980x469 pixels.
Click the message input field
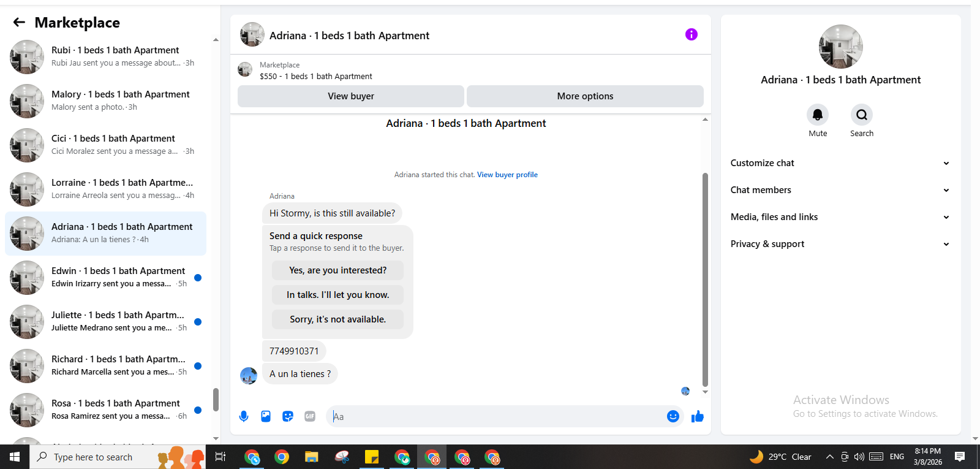click(496, 416)
